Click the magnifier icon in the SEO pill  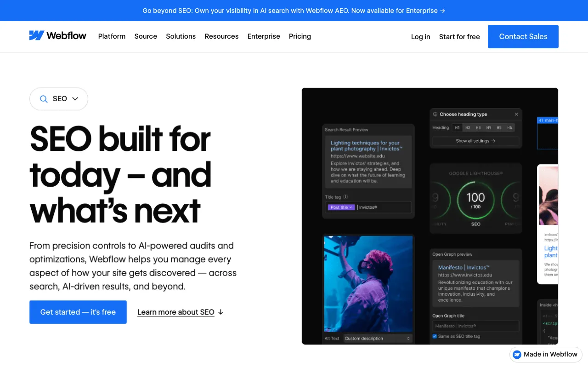pyautogui.click(x=44, y=99)
